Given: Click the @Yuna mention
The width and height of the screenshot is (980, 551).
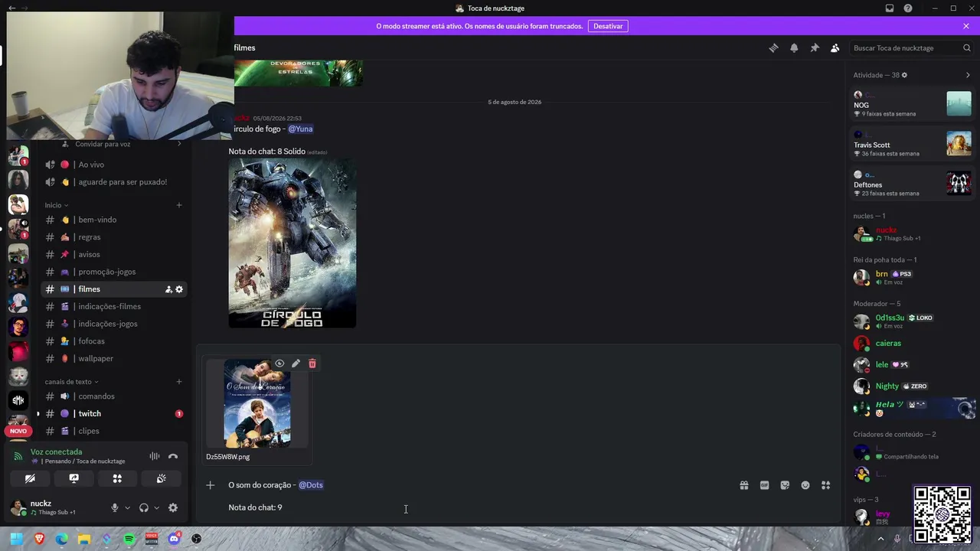Looking at the screenshot, I should 300,129.
